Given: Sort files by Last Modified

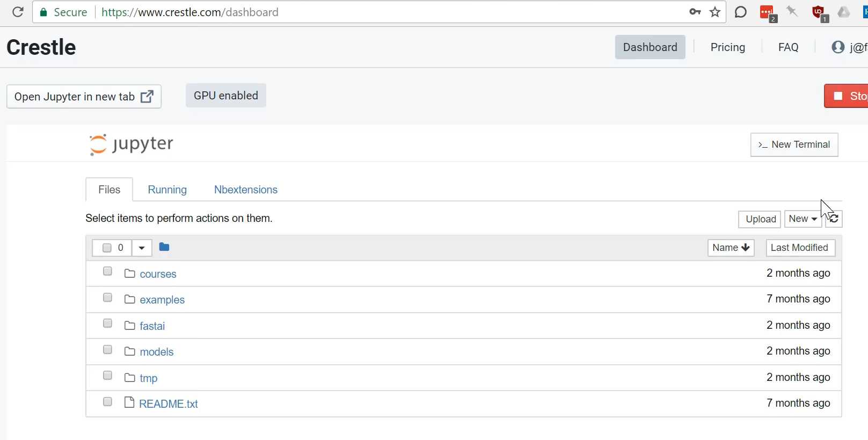Looking at the screenshot, I should tap(800, 248).
